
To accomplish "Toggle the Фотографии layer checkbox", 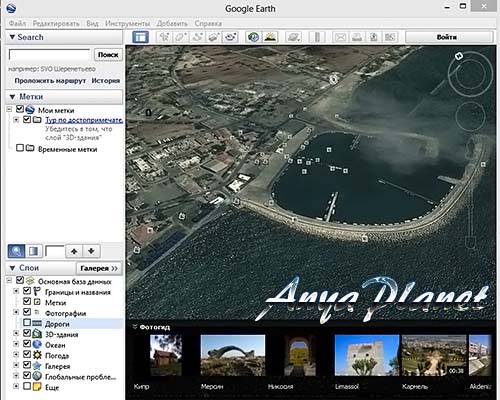I will [x=27, y=312].
